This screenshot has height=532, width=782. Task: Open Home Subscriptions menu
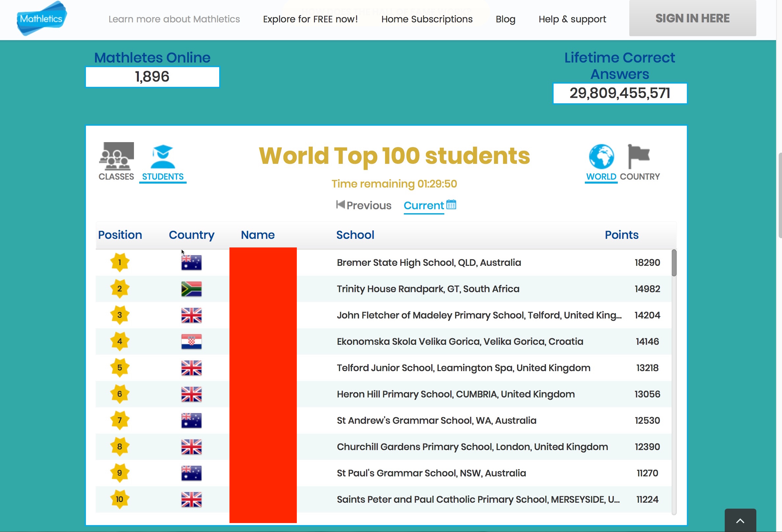point(427,19)
